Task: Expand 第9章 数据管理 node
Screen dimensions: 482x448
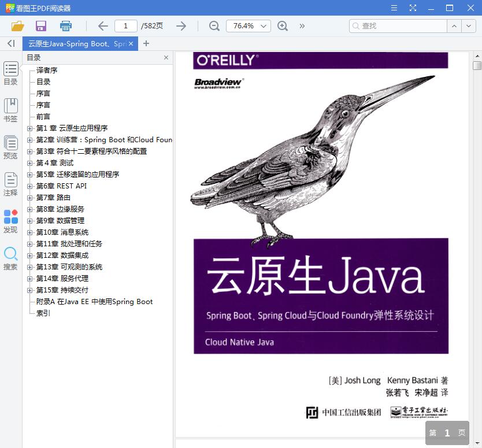Action: point(30,221)
